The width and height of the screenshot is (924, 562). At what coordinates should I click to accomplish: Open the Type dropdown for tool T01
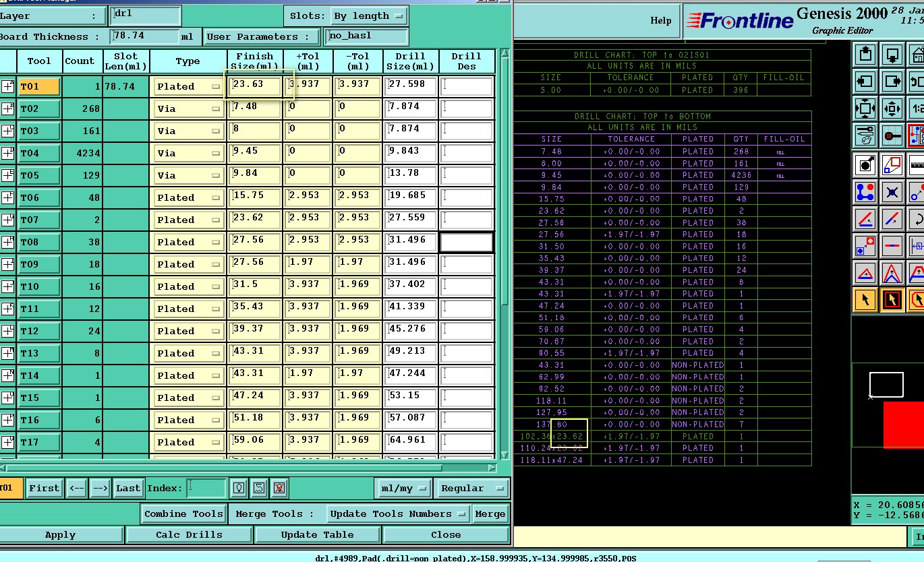189,86
